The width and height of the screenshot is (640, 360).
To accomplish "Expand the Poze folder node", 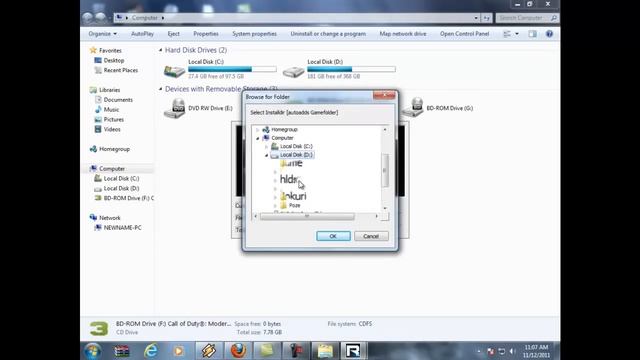I will 276,206.
